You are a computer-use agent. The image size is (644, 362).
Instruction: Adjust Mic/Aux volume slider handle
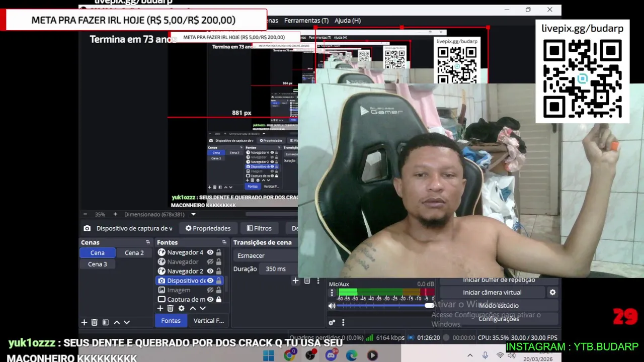coord(429,306)
